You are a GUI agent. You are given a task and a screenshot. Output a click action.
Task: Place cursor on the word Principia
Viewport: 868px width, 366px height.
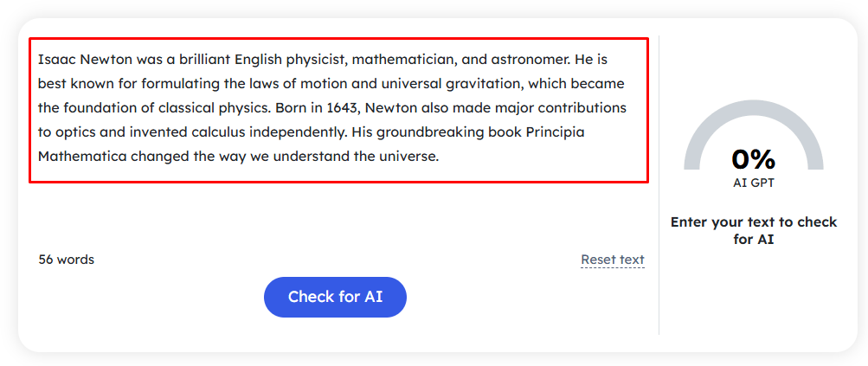pyautogui.click(x=555, y=132)
